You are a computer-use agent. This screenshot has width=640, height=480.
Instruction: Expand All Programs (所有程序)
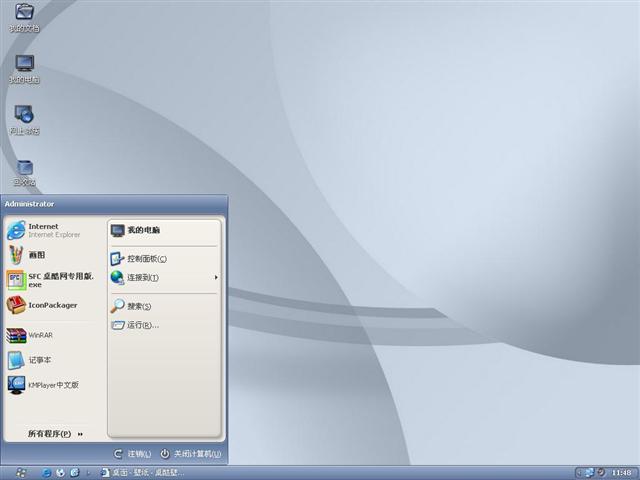[x=55, y=434]
